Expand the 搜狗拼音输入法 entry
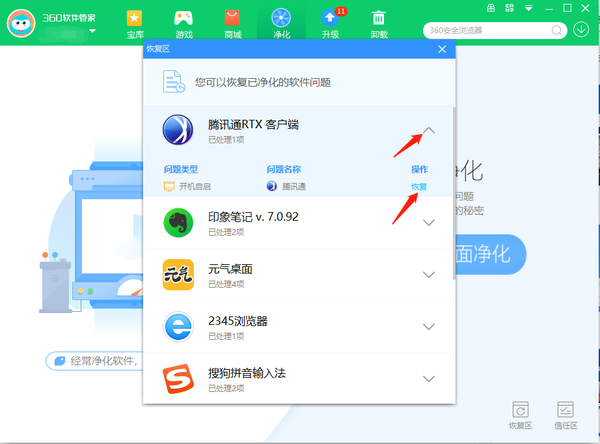Image resolution: width=600 pixels, height=444 pixels. (x=429, y=379)
